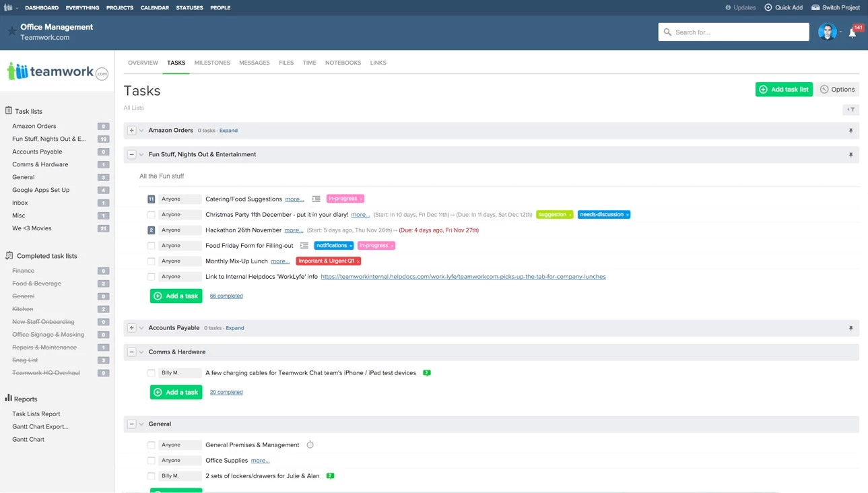Open Calendar from top navigation
868x493 pixels.
154,7
